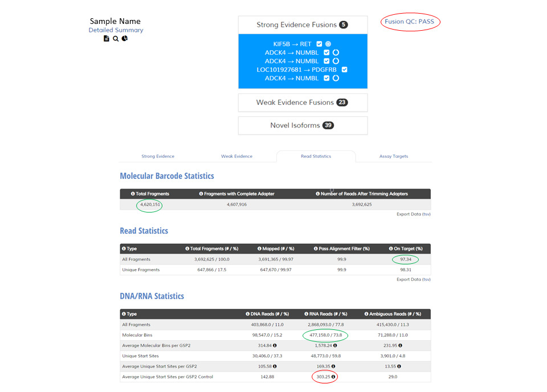This screenshot has height=392, width=547.
Task: Select the 98.31 On Target value
Action: point(405,270)
